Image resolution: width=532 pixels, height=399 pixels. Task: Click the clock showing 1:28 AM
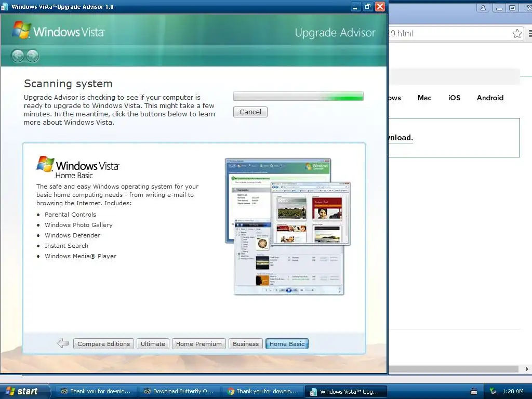click(x=513, y=391)
